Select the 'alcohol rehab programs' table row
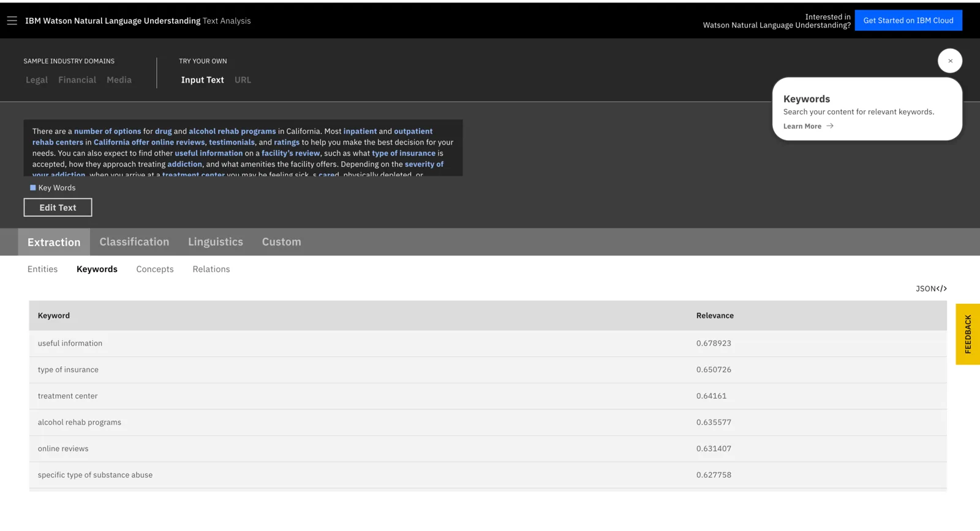The height and width of the screenshot is (531, 980). pyautogui.click(x=488, y=423)
